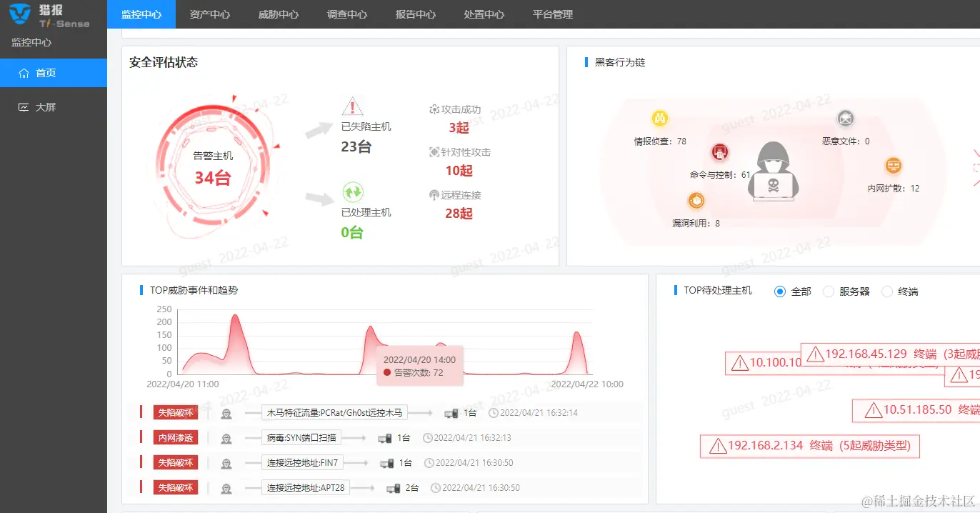Click the partly covered host tag starting 10.100.10

tap(763, 363)
